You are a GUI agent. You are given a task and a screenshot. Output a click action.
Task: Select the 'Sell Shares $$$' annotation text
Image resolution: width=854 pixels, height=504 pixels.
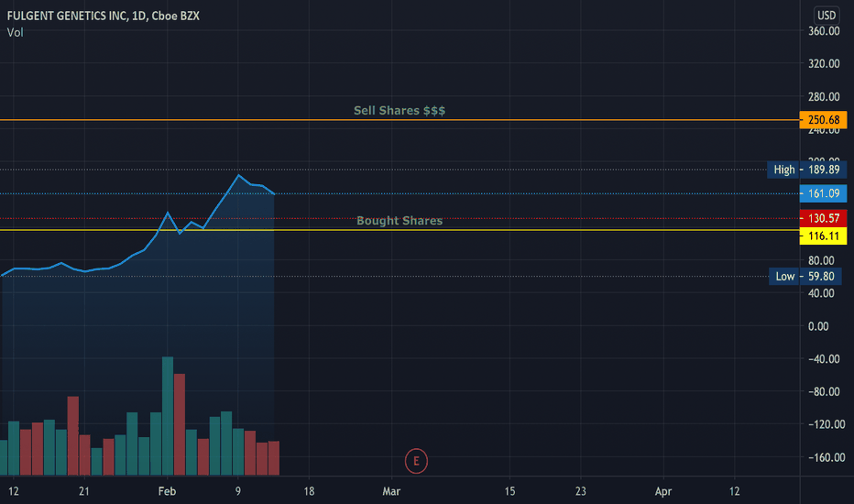point(400,111)
